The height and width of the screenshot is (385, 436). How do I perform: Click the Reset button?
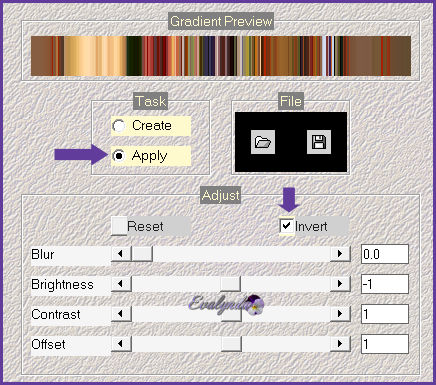(x=119, y=226)
